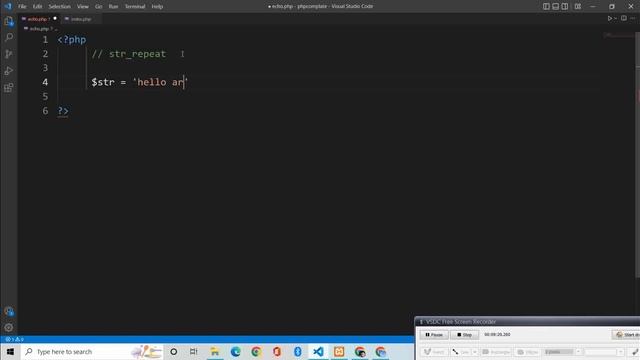The image size is (640, 360).
Task: Expand the Line tool dropdown in VSDC recorder
Action: click(x=475, y=352)
